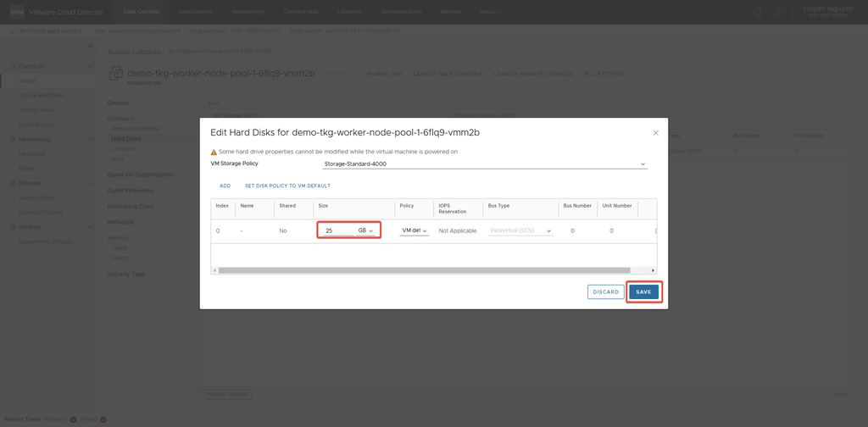Open the help question-mark menu

pos(777,12)
